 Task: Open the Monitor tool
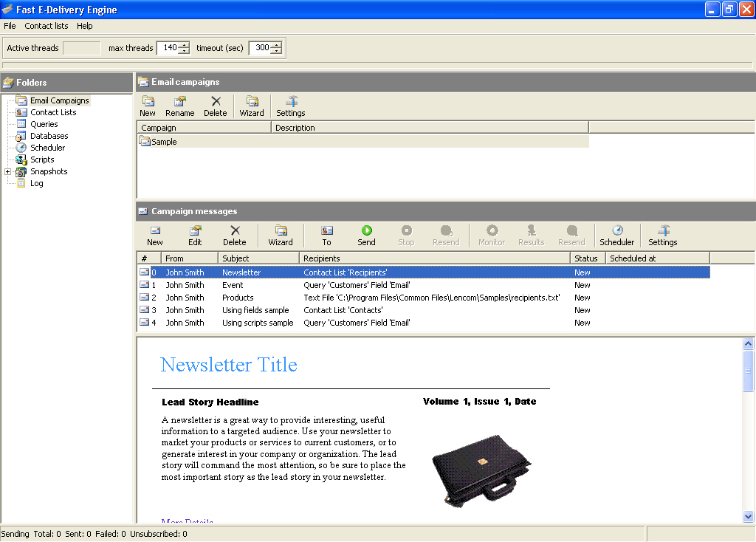point(492,236)
